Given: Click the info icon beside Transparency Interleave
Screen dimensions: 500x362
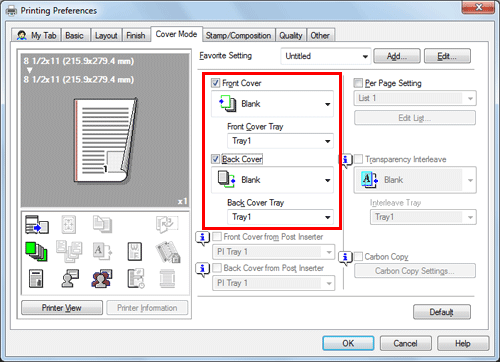Looking at the screenshot, I should (345, 160).
